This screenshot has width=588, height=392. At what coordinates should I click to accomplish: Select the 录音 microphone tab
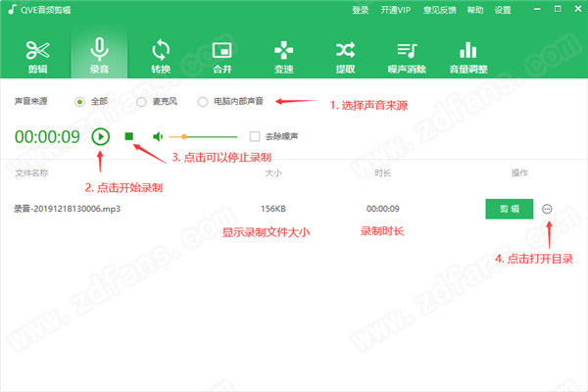pyautogui.click(x=99, y=55)
